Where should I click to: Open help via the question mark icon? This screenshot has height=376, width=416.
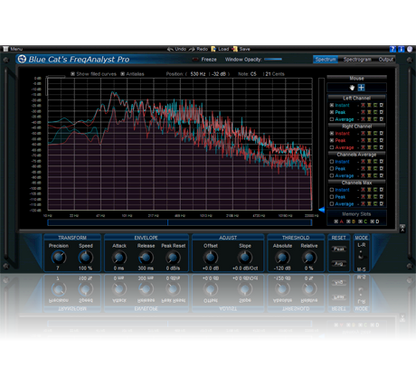coord(393,49)
